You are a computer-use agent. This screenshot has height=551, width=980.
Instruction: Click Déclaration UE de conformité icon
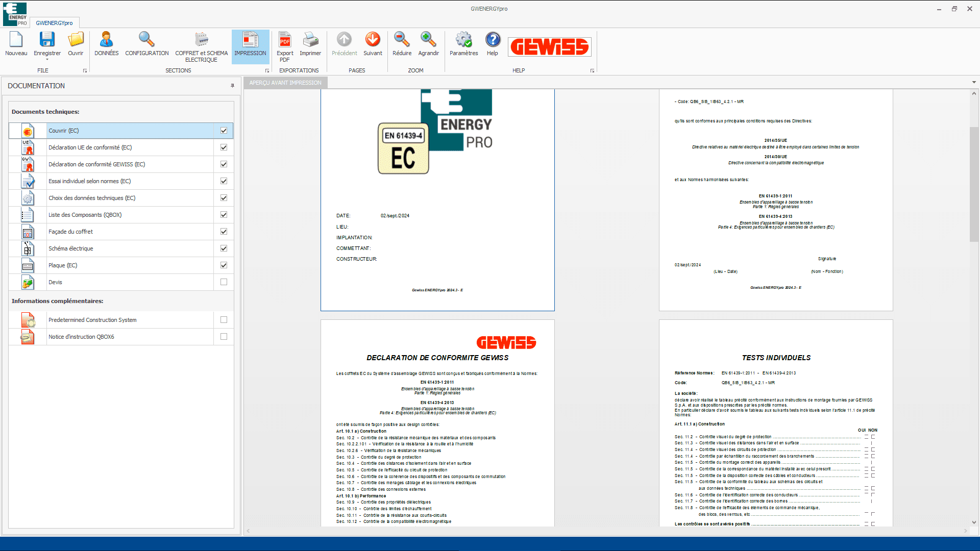coord(28,147)
